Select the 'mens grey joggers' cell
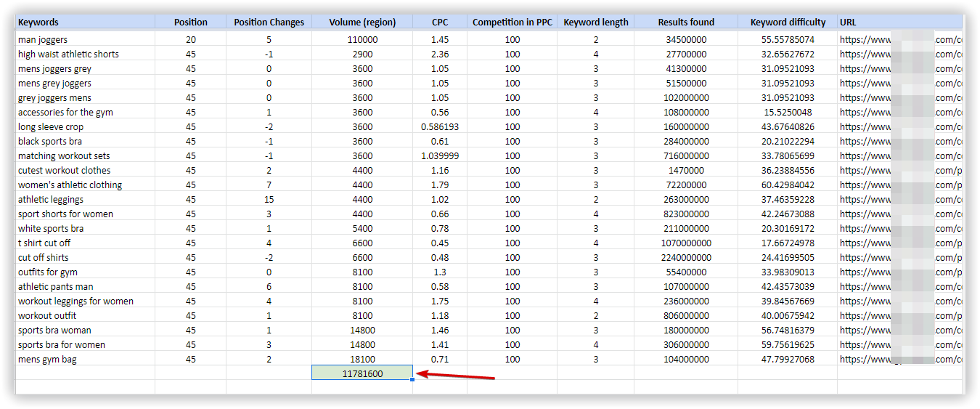 point(85,83)
